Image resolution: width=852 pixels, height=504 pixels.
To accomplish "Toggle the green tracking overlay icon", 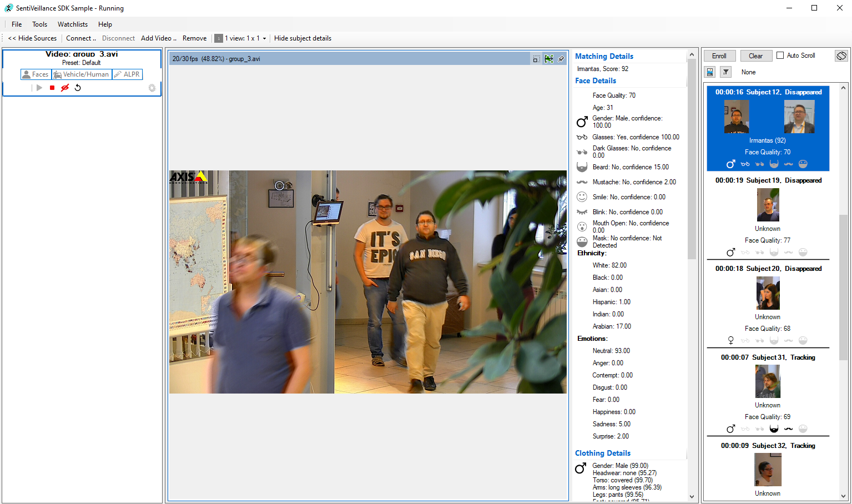I will [549, 59].
